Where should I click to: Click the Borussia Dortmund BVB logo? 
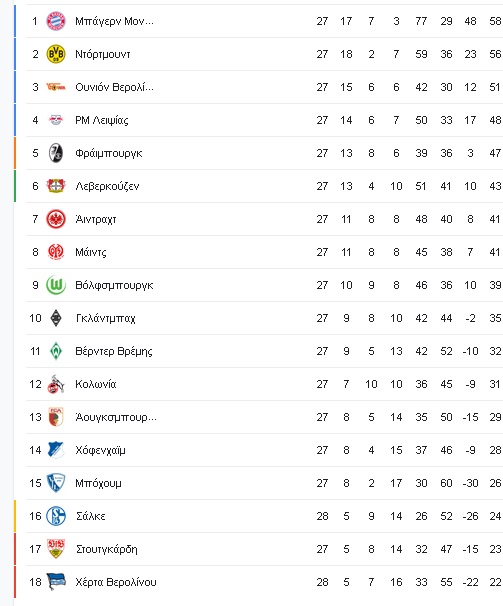coord(56,54)
